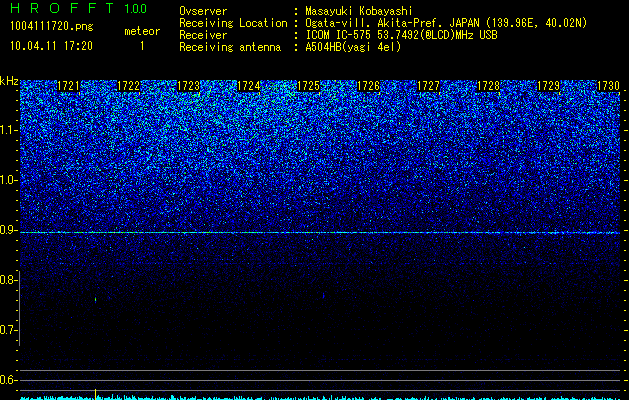The height and width of the screenshot is (400, 629).
Task: Click the Receiving antenna label
Action: 230,47
